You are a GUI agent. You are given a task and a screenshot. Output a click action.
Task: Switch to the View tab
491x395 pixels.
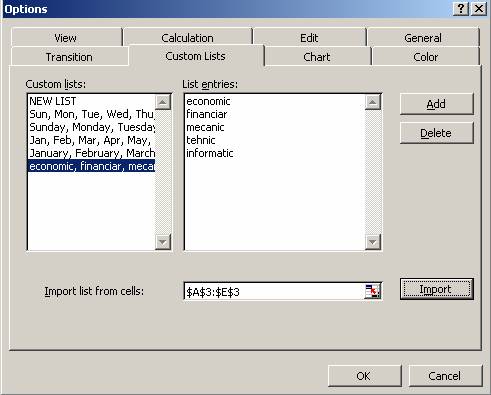[66, 37]
